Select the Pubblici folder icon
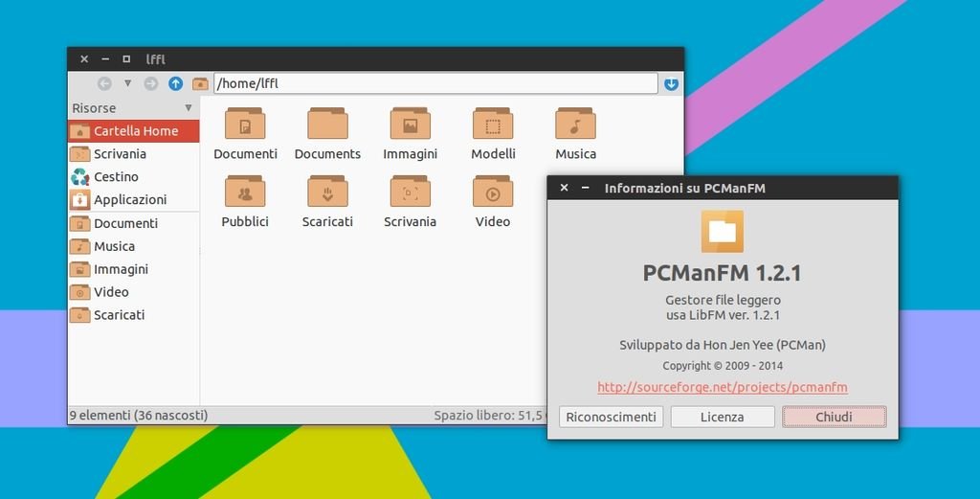 (x=245, y=192)
